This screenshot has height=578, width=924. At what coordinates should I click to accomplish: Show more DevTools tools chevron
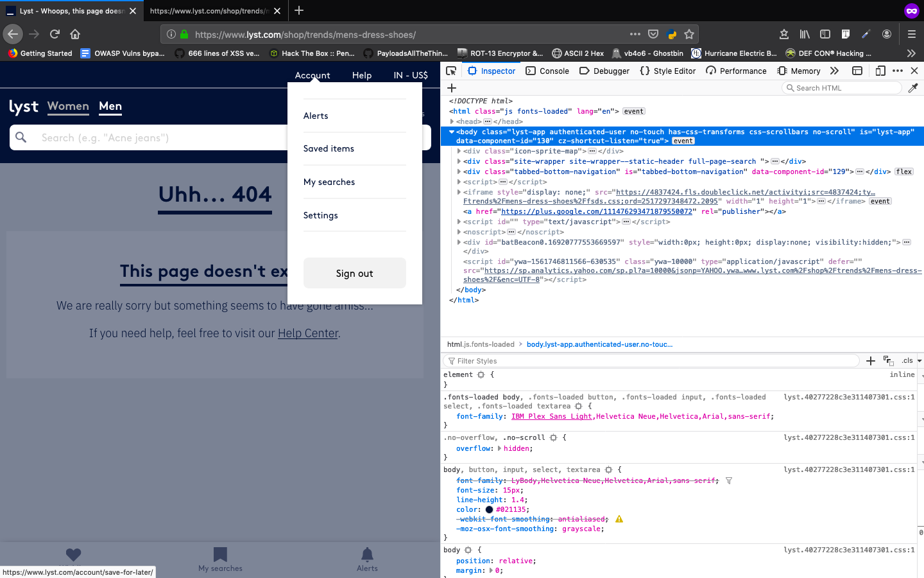(x=834, y=71)
